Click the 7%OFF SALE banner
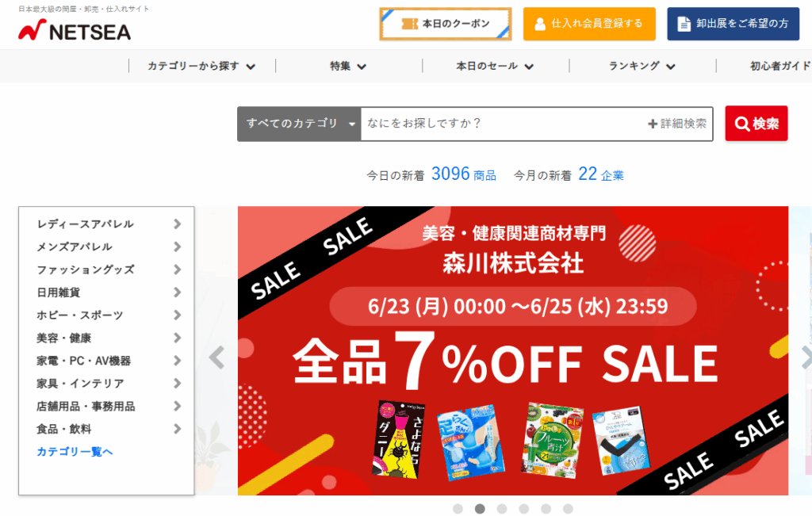This screenshot has height=516, width=812. click(513, 350)
